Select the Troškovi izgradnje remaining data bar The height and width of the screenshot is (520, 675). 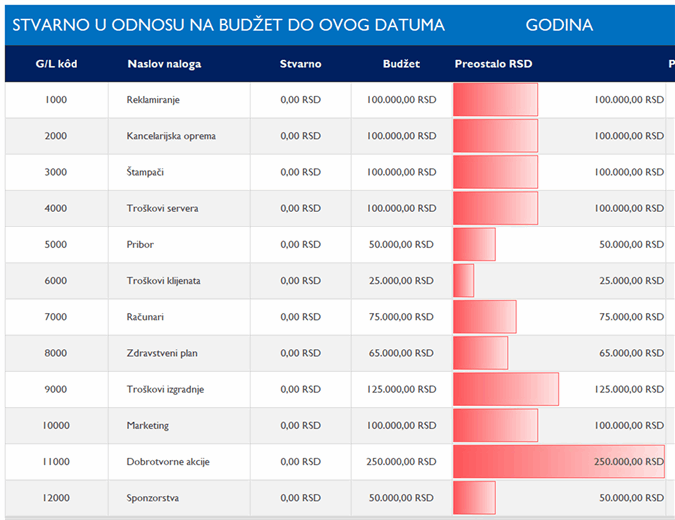point(506,389)
